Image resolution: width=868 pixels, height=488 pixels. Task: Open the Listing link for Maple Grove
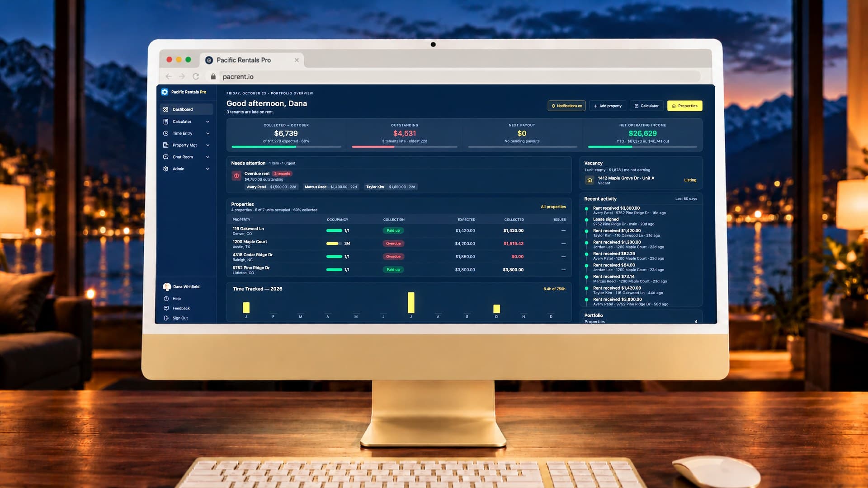pyautogui.click(x=690, y=180)
